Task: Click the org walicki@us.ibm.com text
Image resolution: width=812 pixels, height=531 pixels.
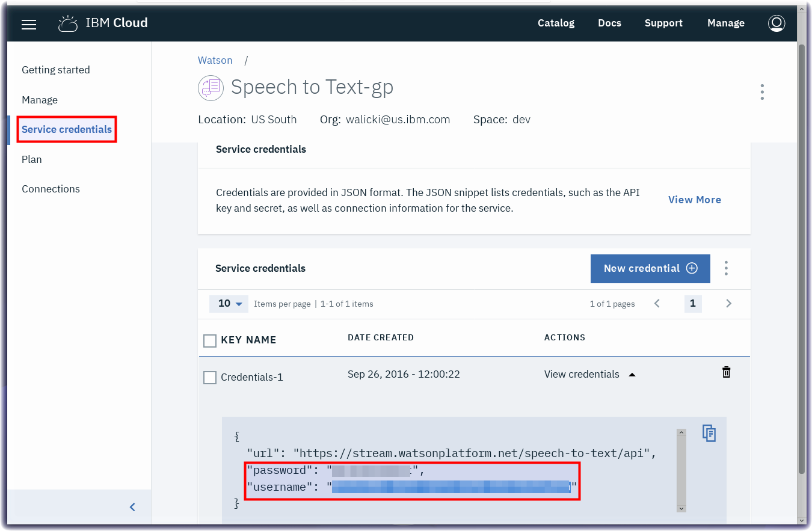Action: [x=385, y=119]
